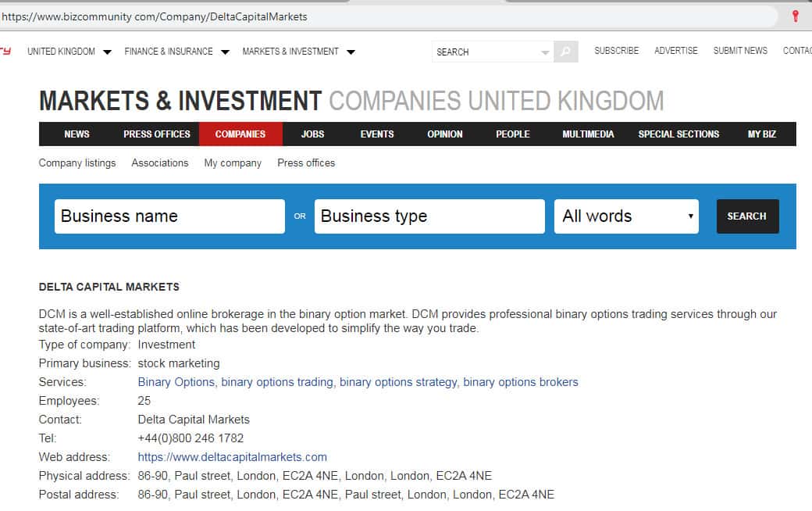Click the magnifier search icon button
The image size is (812, 511).
tap(566, 52)
